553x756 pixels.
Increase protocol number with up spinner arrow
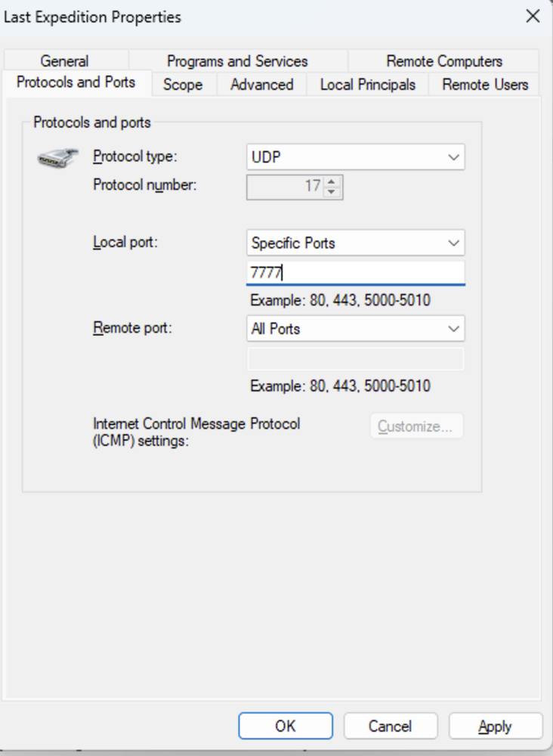(x=331, y=181)
